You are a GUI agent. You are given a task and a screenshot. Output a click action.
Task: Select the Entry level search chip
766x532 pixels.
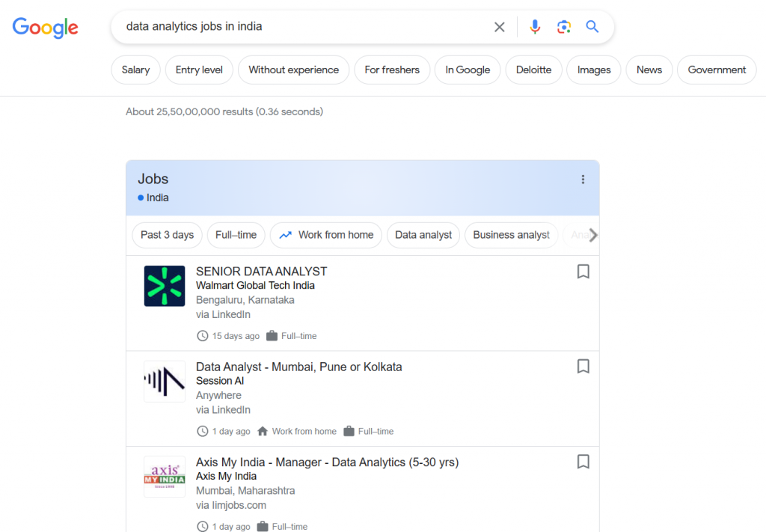[199, 70]
